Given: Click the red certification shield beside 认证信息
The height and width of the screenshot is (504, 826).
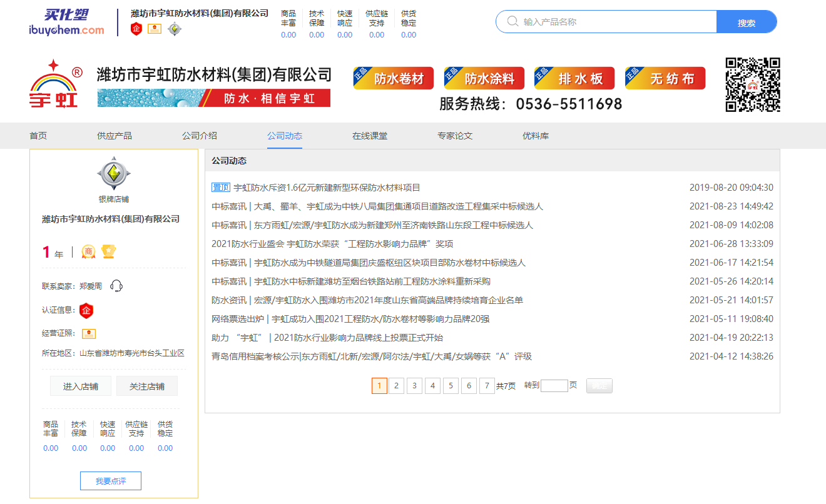Looking at the screenshot, I should 86,310.
